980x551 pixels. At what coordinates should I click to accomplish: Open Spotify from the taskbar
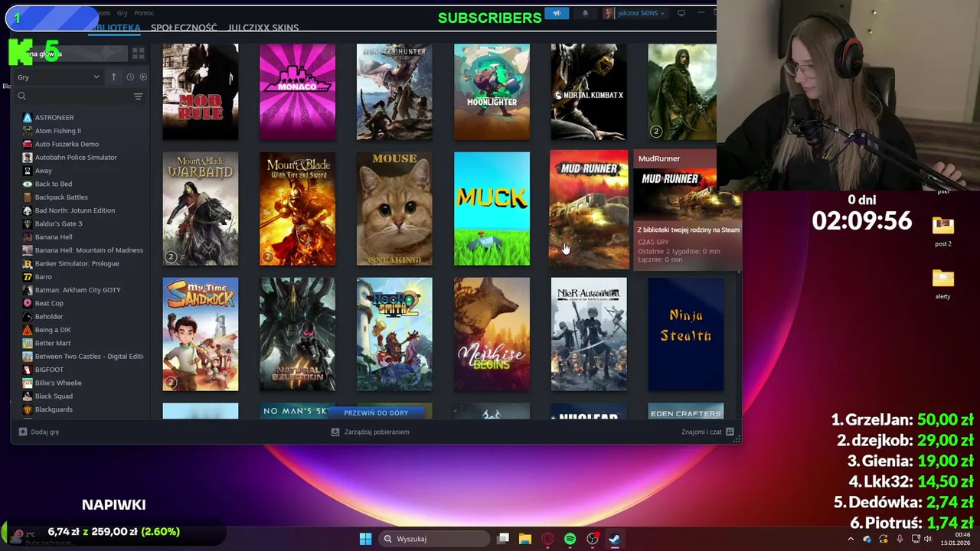click(x=570, y=539)
